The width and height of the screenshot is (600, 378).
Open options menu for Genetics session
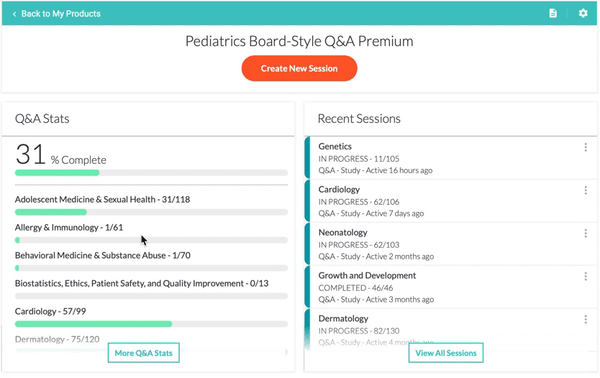(x=585, y=147)
